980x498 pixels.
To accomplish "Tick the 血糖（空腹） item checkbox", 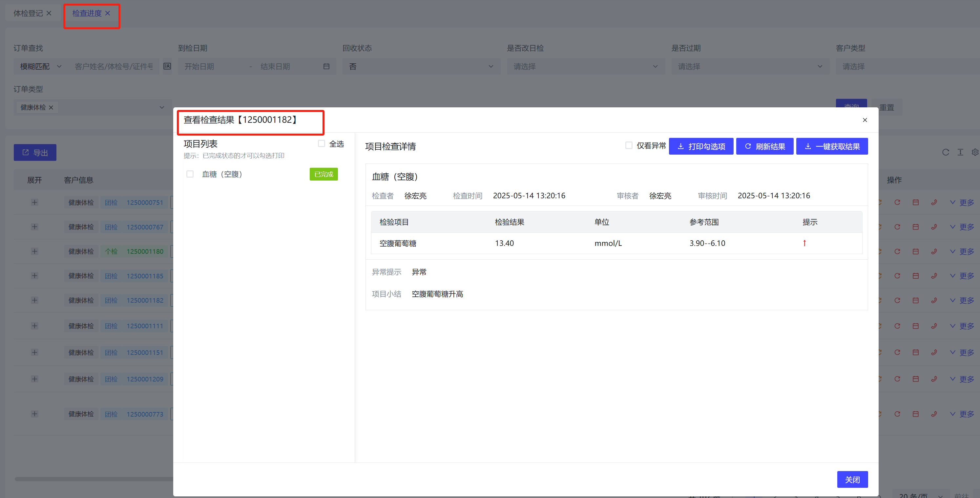I will pos(190,174).
